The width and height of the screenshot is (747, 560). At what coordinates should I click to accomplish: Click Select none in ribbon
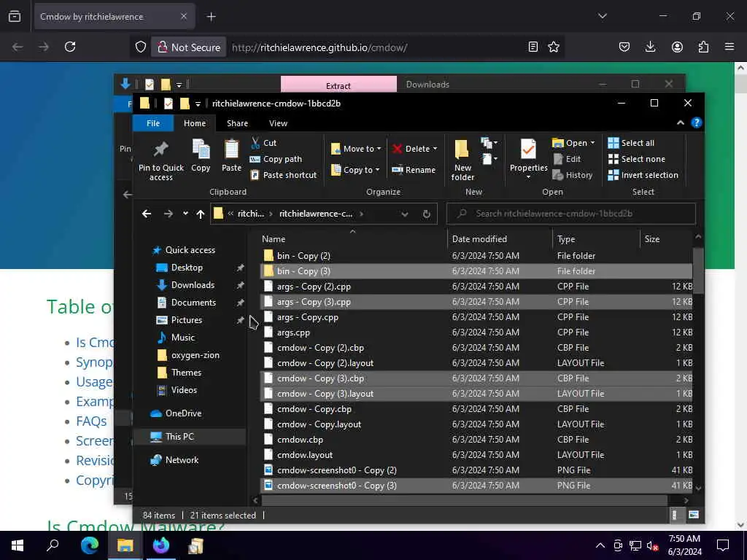pos(637,159)
